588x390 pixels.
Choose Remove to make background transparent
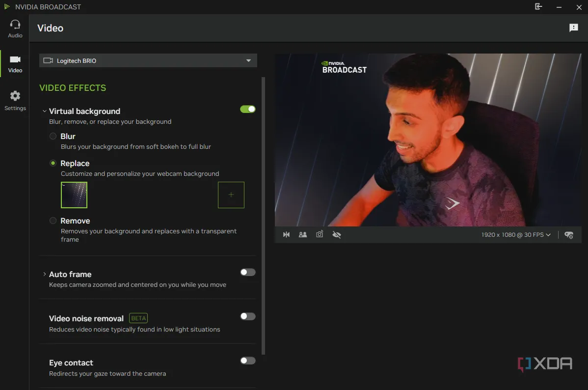pyautogui.click(x=53, y=221)
